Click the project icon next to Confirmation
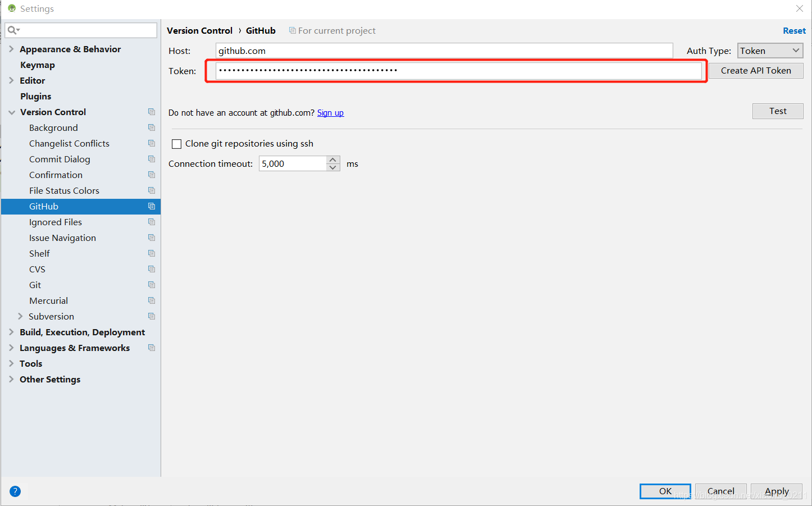This screenshot has height=506, width=812. click(x=152, y=175)
